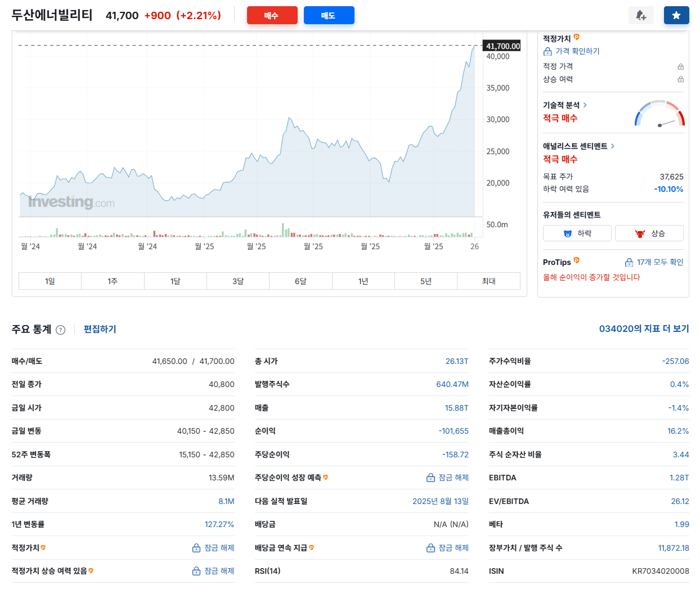Click the blue 매도 sell button
This screenshot has height=594, width=700.
tap(329, 15)
